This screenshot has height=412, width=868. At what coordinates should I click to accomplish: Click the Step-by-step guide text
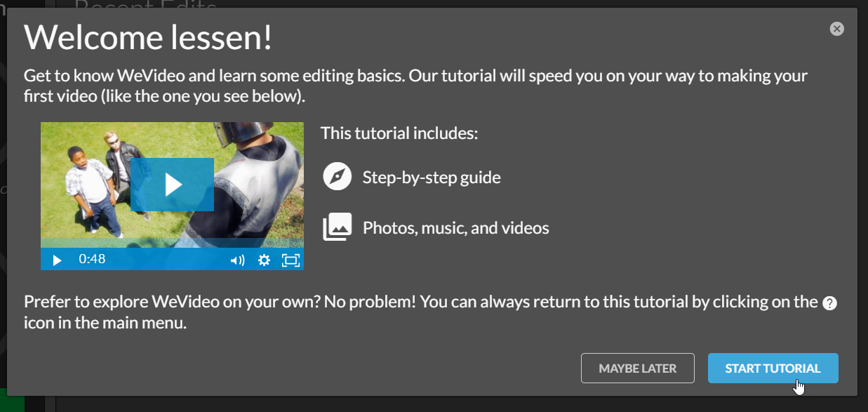pyautogui.click(x=432, y=178)
